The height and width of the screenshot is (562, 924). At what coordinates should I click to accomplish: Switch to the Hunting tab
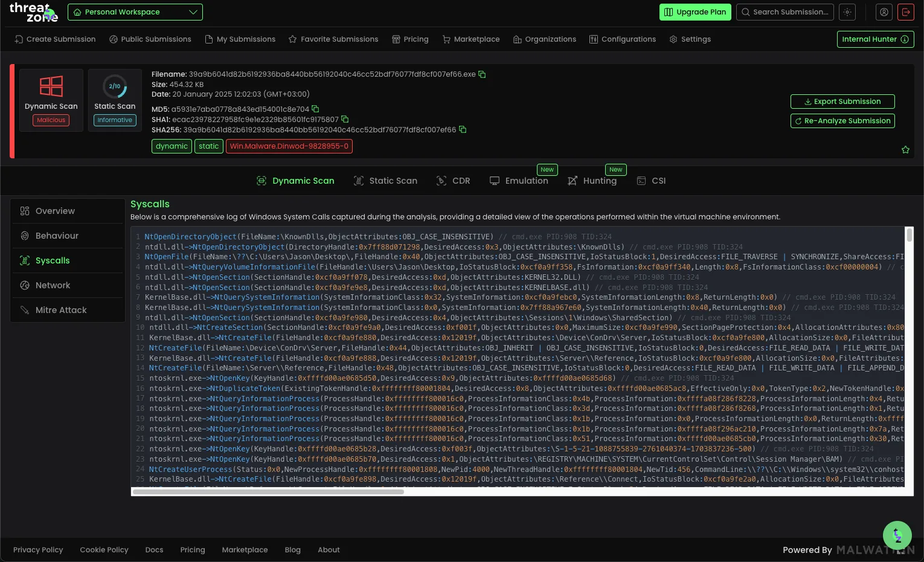(592, 181)
